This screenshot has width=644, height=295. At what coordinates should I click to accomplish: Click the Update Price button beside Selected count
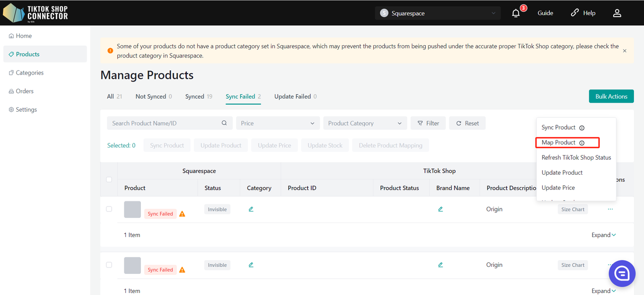tap(275, 145)
